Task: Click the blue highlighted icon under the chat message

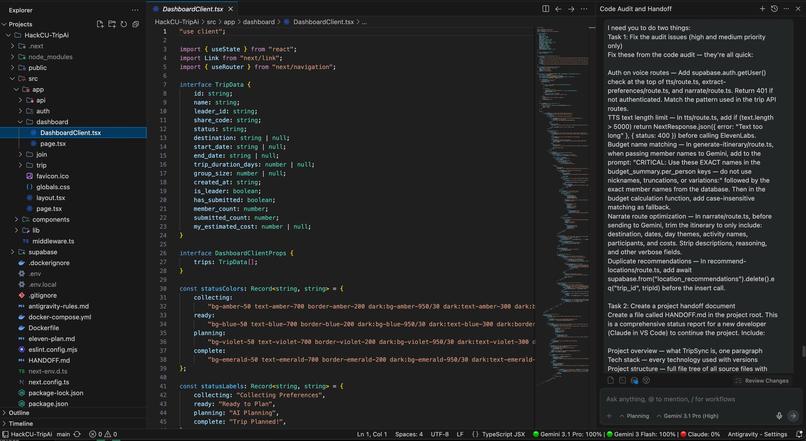Action: pos(634,381)
